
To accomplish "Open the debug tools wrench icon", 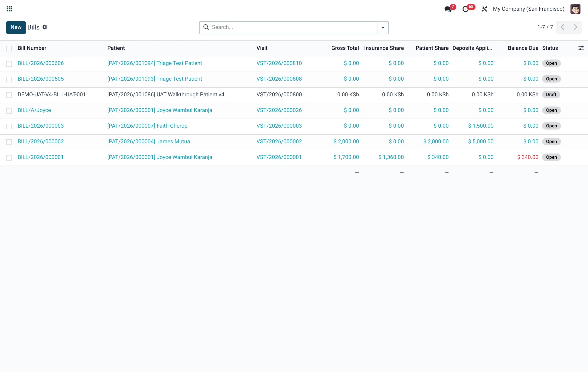I will [484, 9].
